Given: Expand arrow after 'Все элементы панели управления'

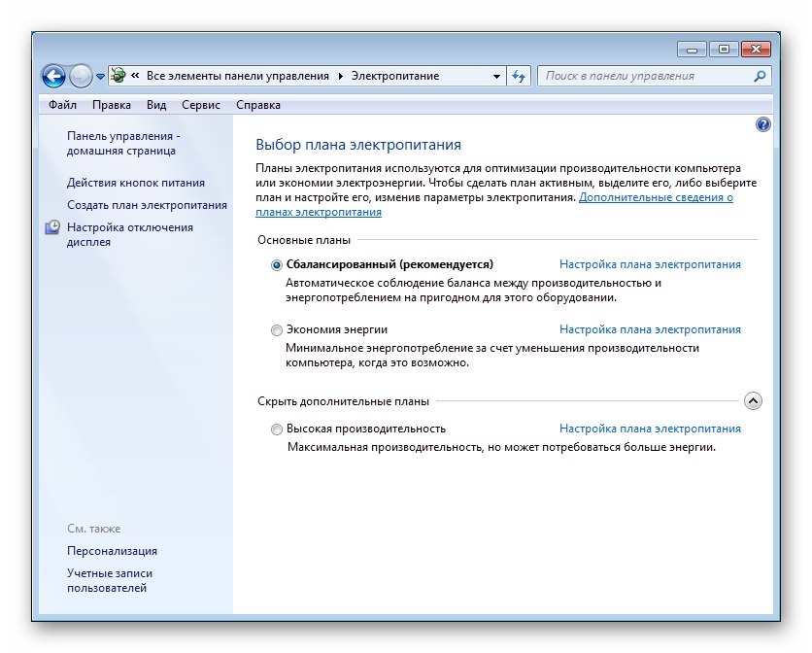Looking at the screenshot, I should point(340,76).
